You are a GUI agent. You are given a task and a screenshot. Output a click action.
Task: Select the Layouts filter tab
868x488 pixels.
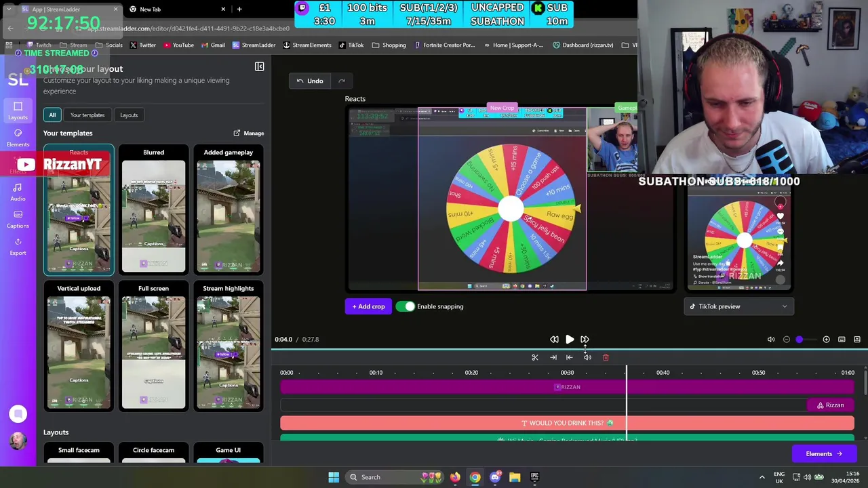point(129,115)
